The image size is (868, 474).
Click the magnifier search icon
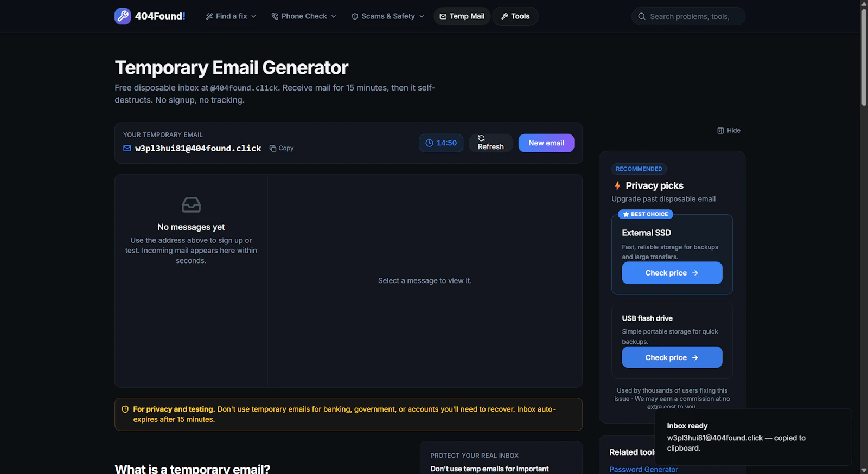(x=642, y=16)
